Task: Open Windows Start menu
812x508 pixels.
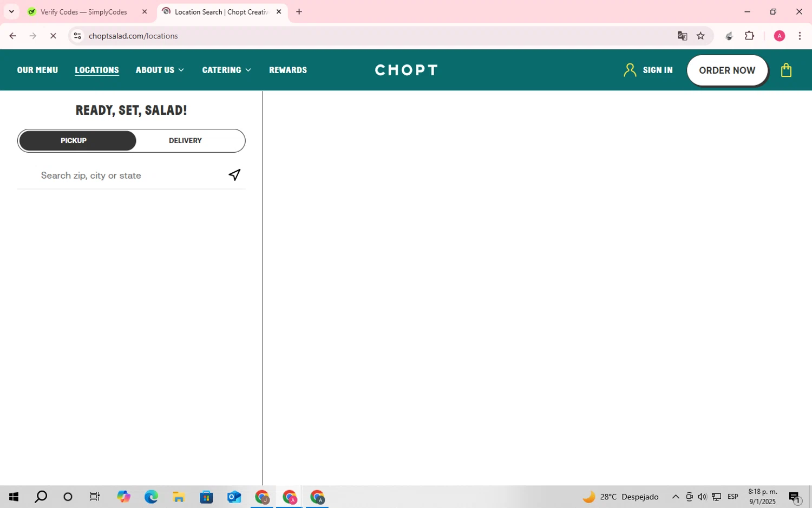Action: (x=14, y=497)
